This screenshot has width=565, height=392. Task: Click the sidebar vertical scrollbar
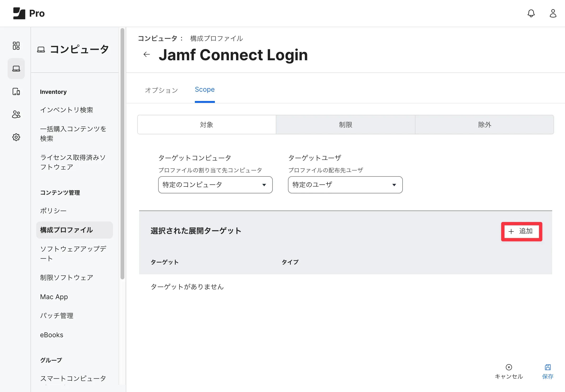[x=122, y=154]
